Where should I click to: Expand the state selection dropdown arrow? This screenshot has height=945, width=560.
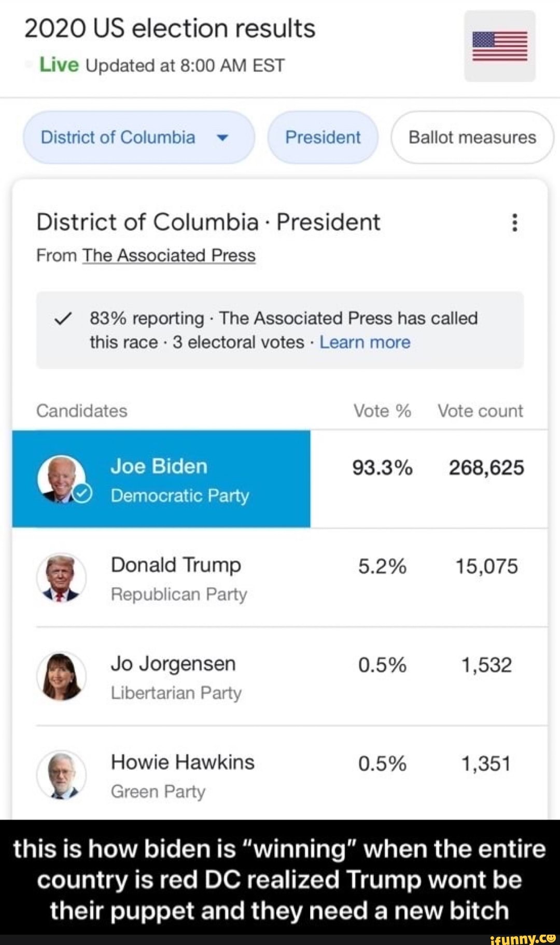coord(221,137)
